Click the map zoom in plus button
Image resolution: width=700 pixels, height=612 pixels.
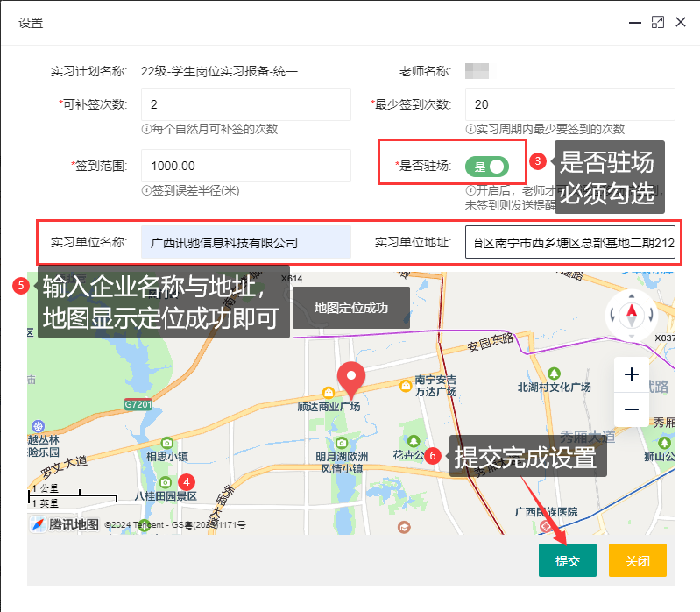tap(631, 375)
